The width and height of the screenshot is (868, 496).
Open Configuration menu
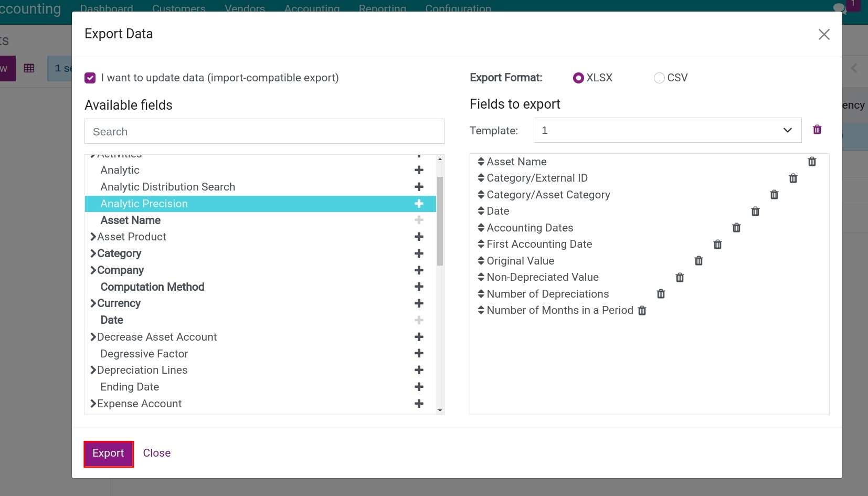pos(458,8)
